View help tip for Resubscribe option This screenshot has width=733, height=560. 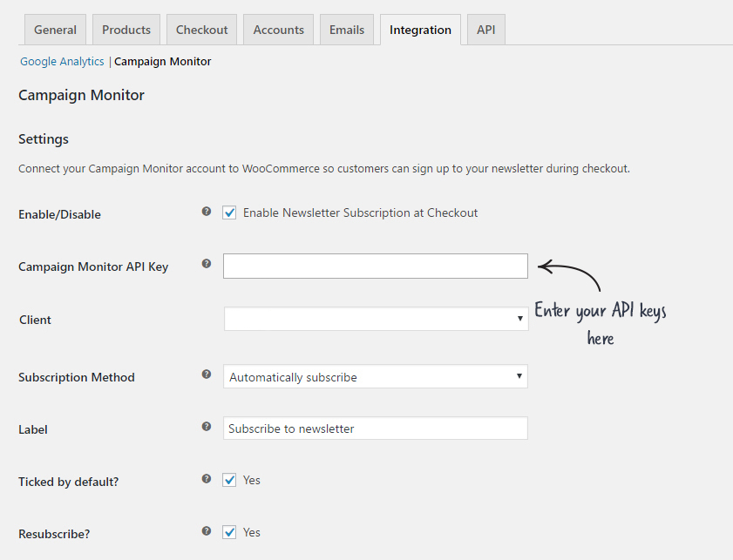(x=207, y=531)
